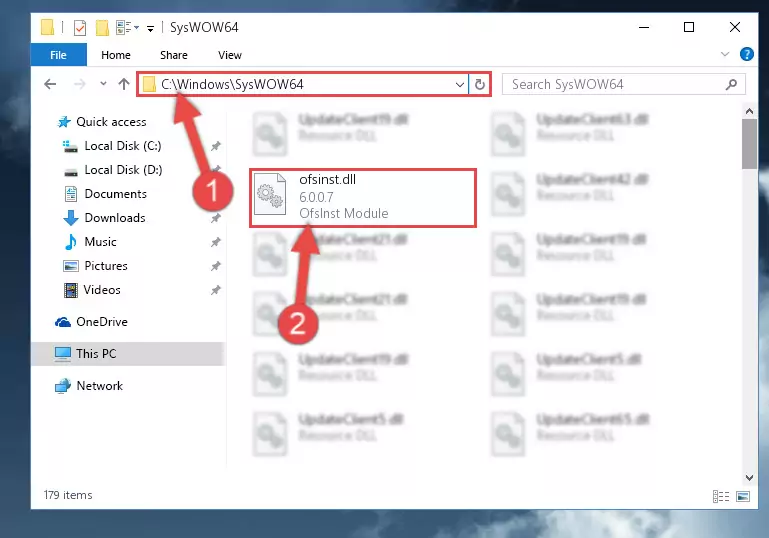Image resolution: width=769 pixels, height=538 pixels.
Task: Click the pin icon beside Downloads
Action: point(215,218)
